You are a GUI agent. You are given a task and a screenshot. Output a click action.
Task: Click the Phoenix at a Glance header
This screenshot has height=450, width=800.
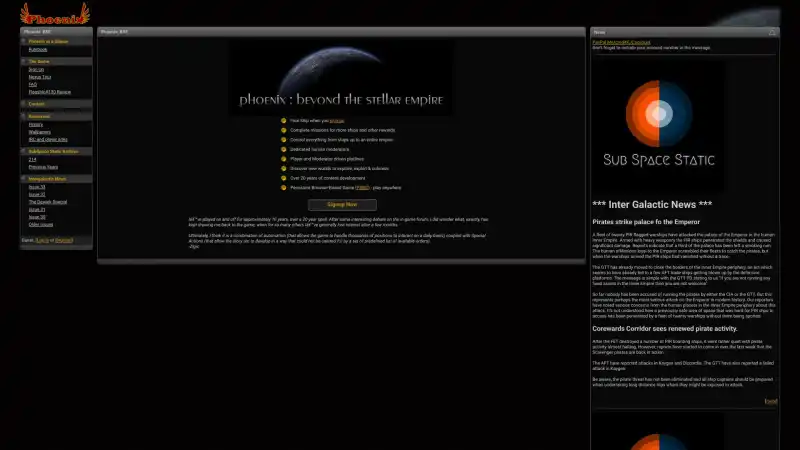[48, 41]
